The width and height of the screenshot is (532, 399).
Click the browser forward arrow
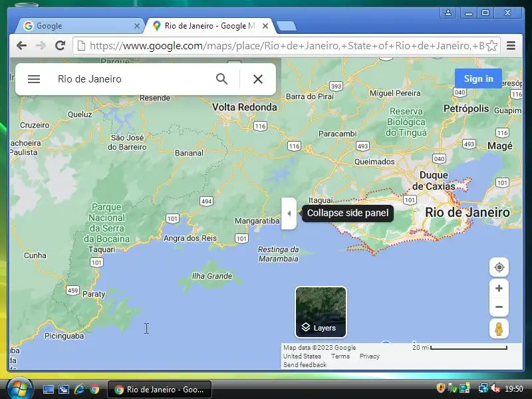click(41, 45)
